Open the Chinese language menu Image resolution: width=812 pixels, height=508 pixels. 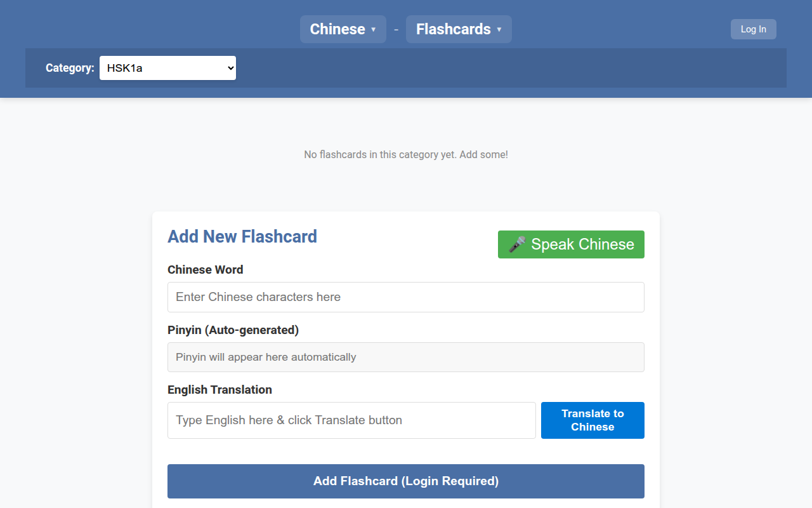pos(337,29)
